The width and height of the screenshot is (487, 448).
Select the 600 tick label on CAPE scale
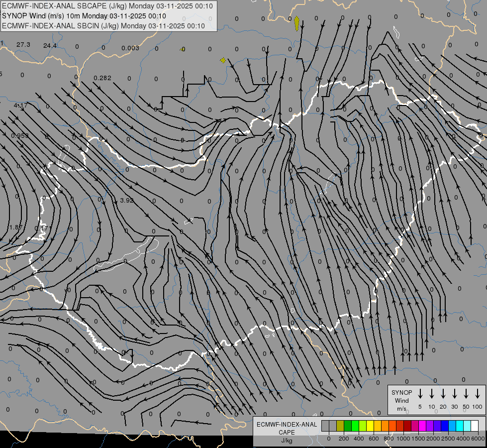click(x=374, y=439)
